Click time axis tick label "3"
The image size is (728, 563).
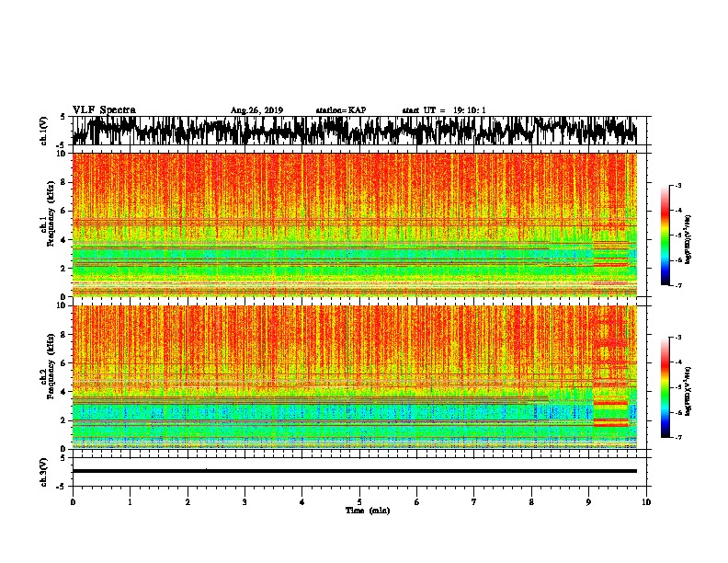[245, 502]
